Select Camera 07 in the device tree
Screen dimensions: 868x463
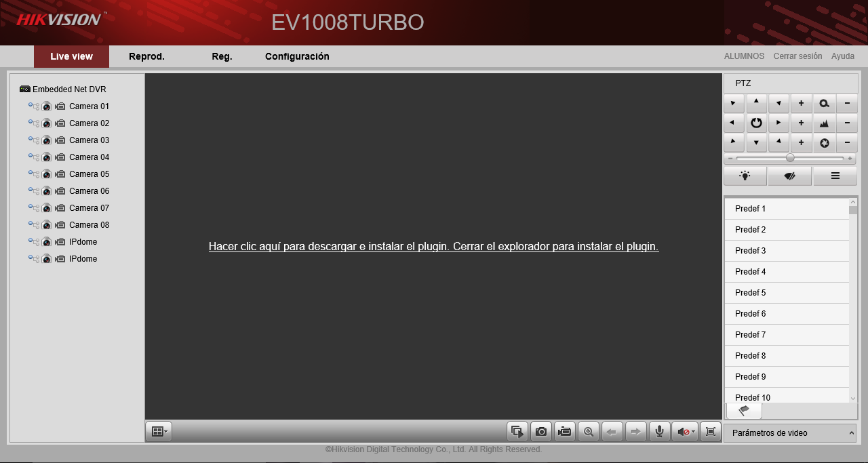pos(89,208)
